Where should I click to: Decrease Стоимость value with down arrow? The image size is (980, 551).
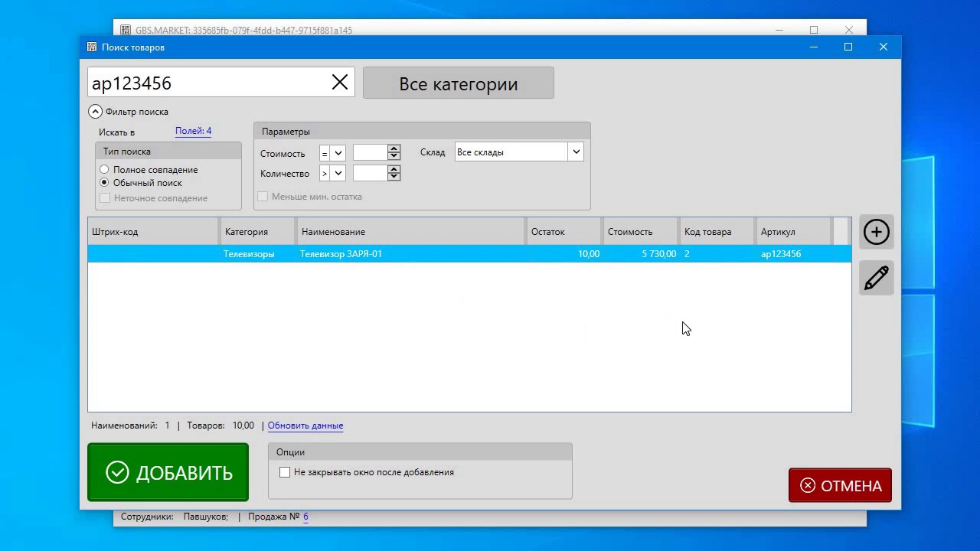pyautogui.click(x=394, y=156)
